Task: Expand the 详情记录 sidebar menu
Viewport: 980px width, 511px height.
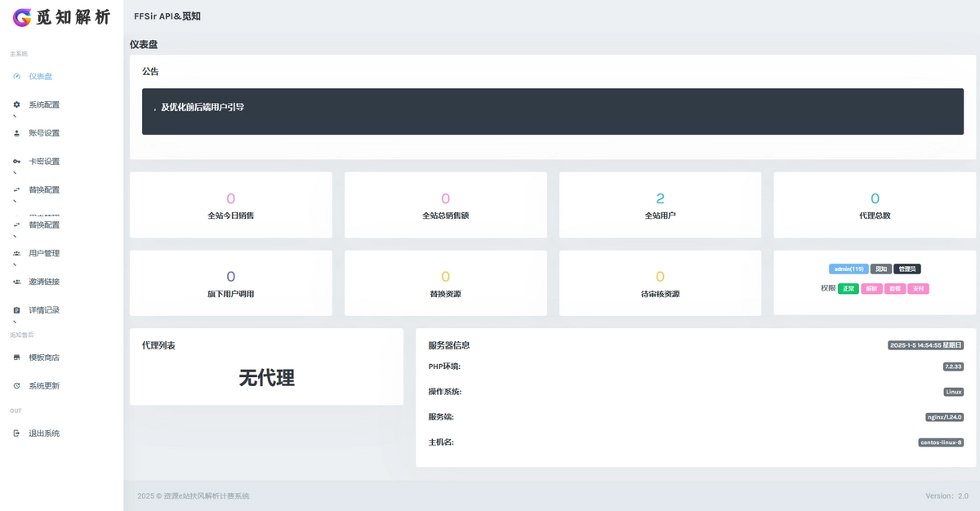Action: 44,310
